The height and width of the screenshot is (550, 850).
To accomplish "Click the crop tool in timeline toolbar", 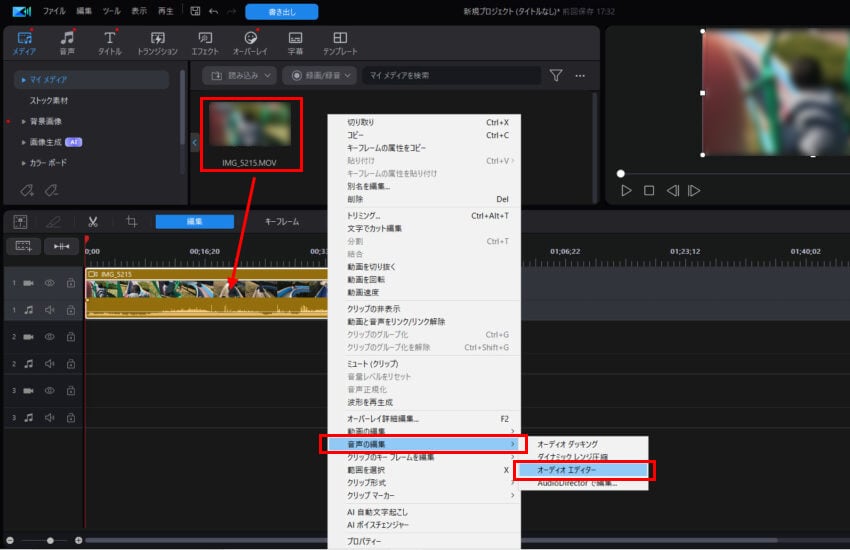I will pyautogui.click(x=131, y=222).
